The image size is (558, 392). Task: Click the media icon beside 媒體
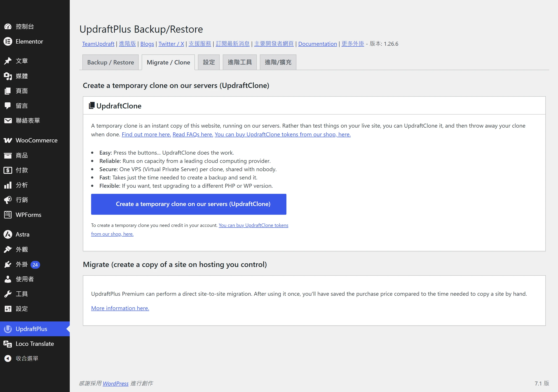click(8, 76)
